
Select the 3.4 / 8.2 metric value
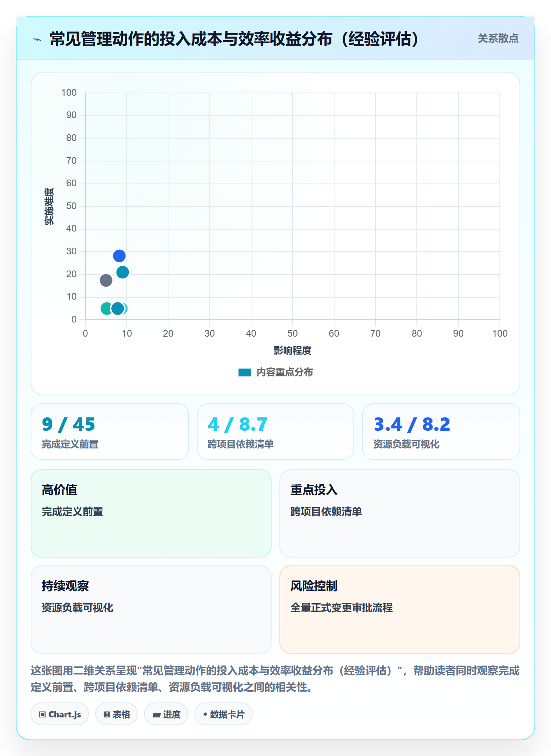[x=412, y=424]
